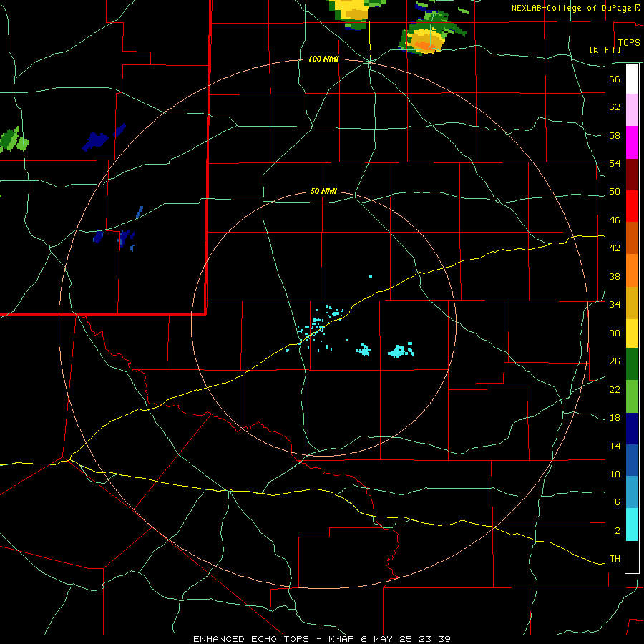Click the '23:39' timestamp
The height and width of the screenshot is (644, 644).
coord(434,639)
